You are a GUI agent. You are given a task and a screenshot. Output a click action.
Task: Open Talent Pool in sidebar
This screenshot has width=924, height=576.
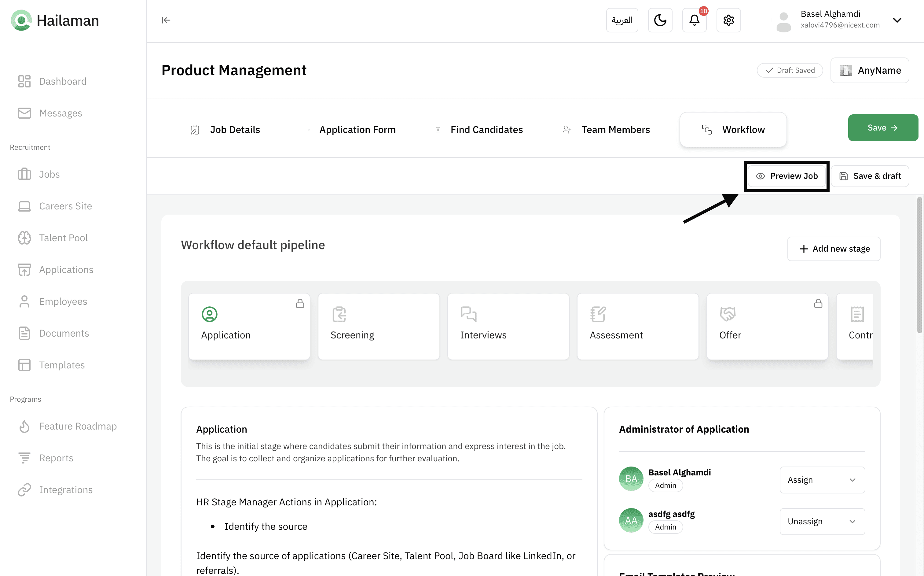coord(63,238)
